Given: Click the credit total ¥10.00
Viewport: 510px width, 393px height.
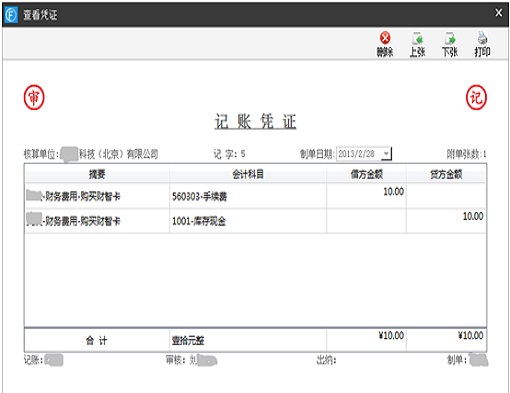Looking at the screenshot, I should point(471,335).
